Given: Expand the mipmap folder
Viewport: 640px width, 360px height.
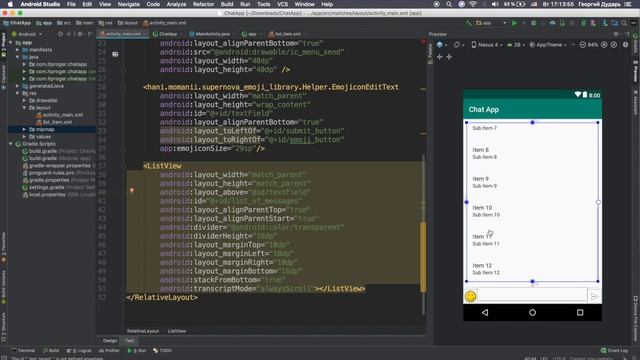Looking at the screenshot, I should tap(24, 129).
